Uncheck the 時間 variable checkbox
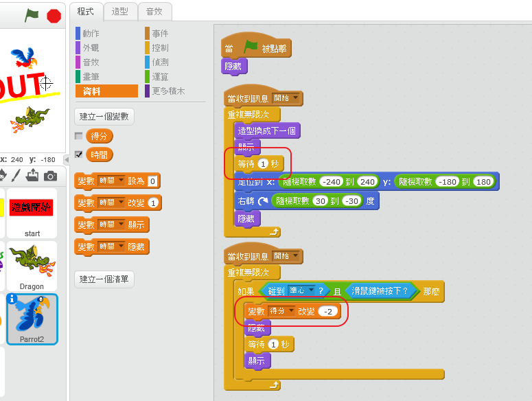Screen dimensions: 532x401 click(x=78, y=154)
